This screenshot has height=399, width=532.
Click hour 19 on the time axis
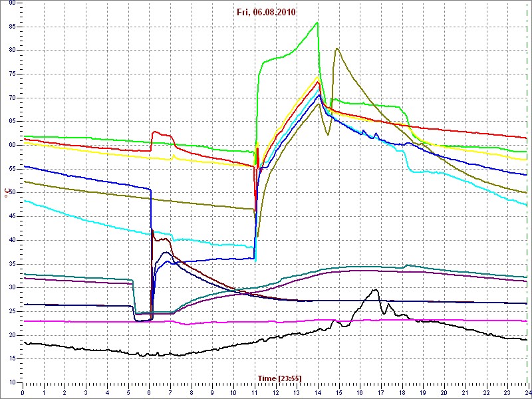click(x=423, y=393)
